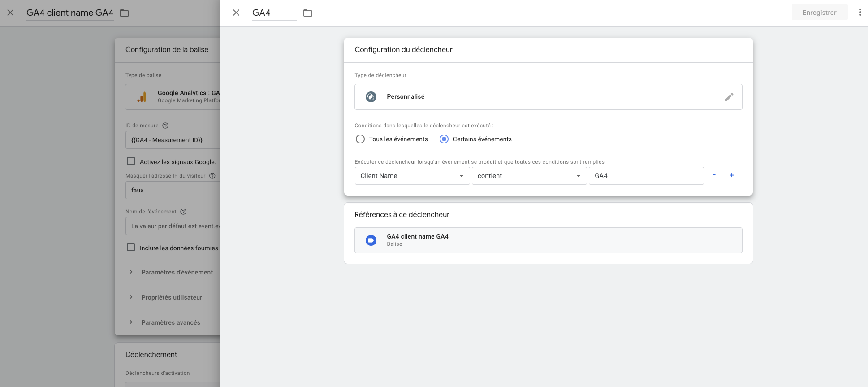The width and height of the screenshot is (868, 387).
Task: Click the event name default value field
Action: [173, 226]
